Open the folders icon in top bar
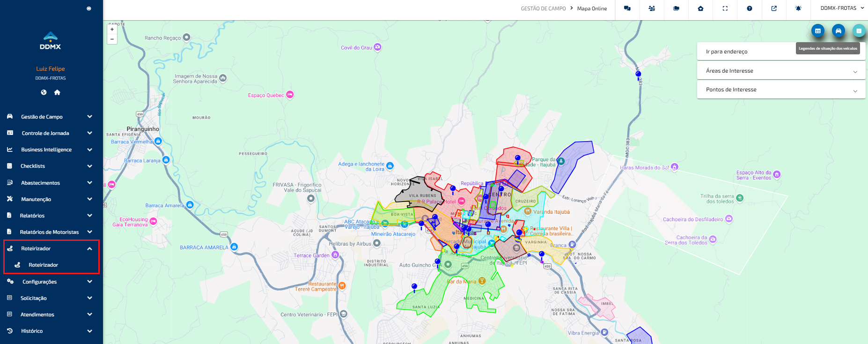The height and width of the screenshot is (344, 868). 676,8
